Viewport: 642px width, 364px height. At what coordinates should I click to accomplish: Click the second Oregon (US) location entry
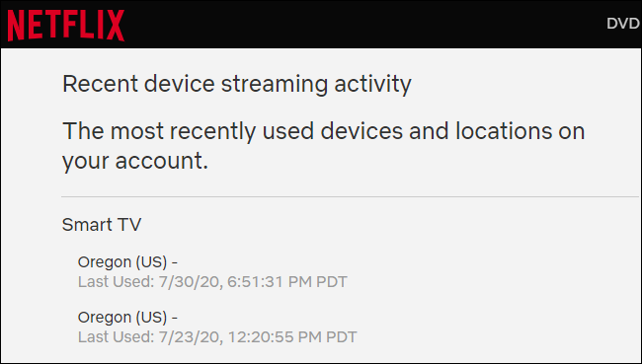pyautogui.click(x=127, y=318)
